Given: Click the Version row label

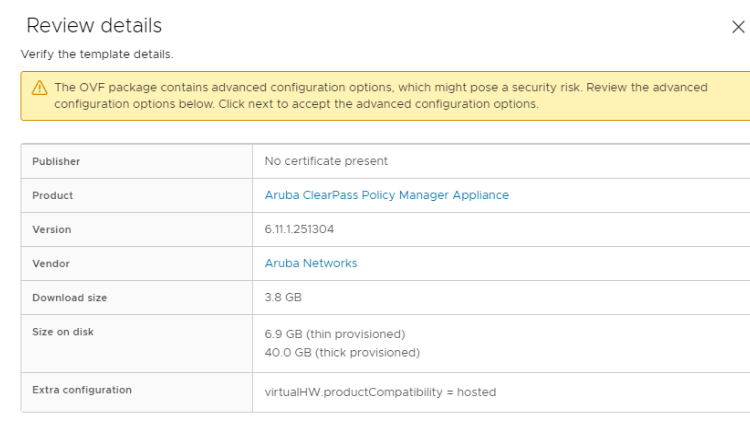Looking at the screenshot, I should point(52,229).
